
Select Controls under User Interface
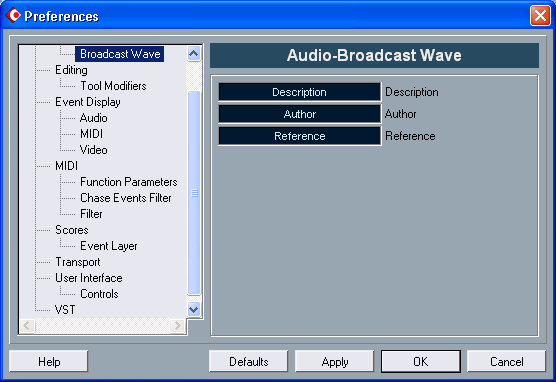pos(99,294)
